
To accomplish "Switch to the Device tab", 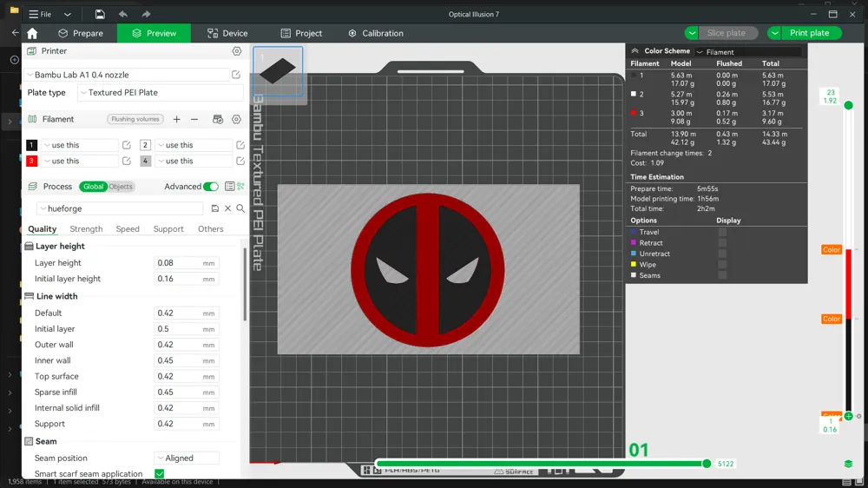I will (227, 33).
